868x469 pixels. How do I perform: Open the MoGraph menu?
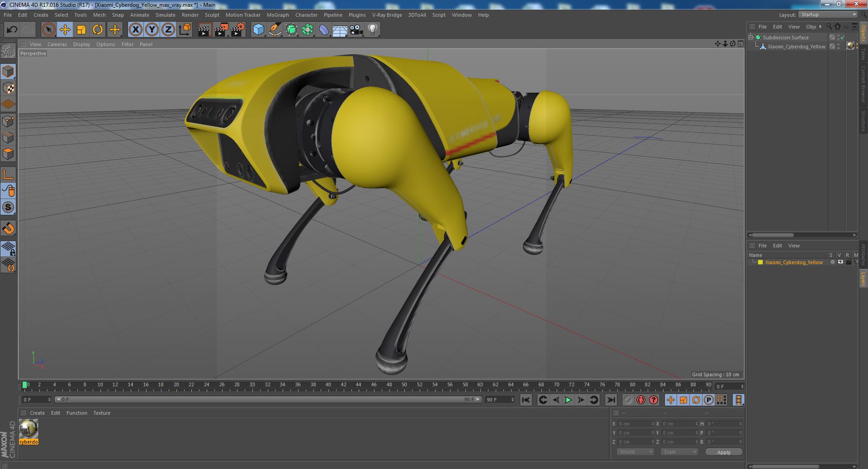[278, 15]
